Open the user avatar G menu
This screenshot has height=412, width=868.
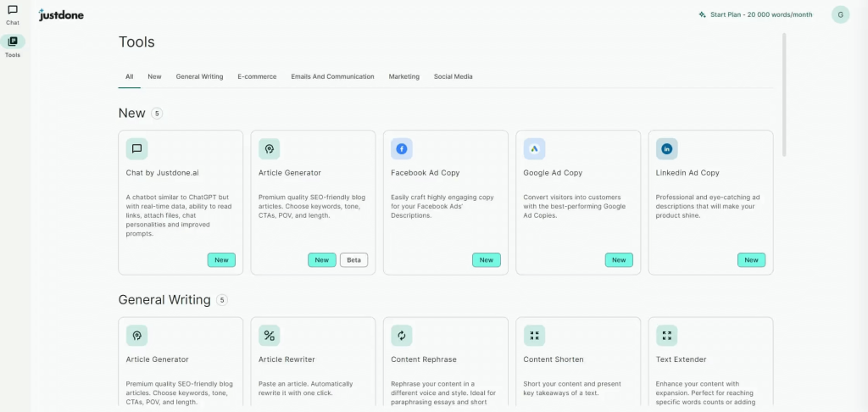pyautogui.click(x=840, y=14)
